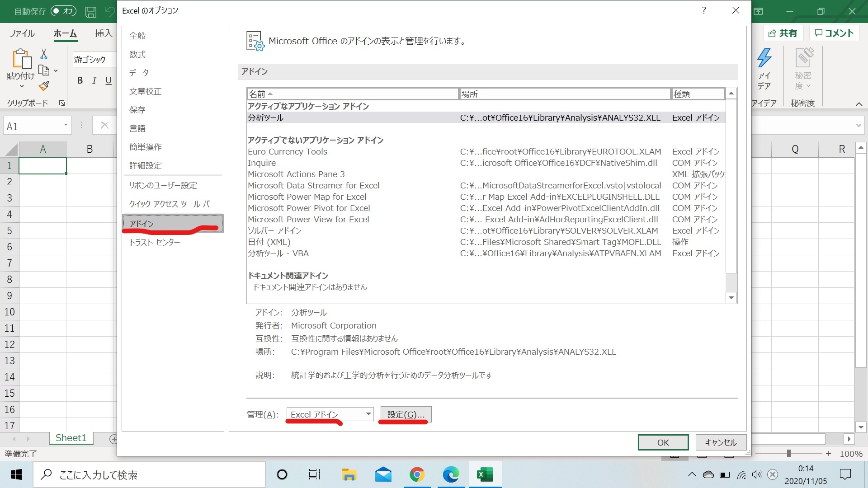This screenshot has height=488, width=868.
Task: Open the dialog Help question mark
Action: tap(704, 10)
